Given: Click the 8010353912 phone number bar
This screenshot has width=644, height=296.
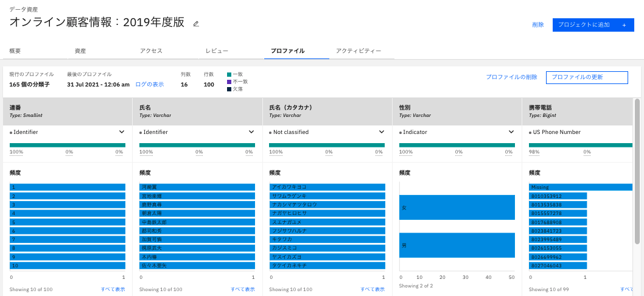Looking at the screenshot, I should tap(558, 196).
